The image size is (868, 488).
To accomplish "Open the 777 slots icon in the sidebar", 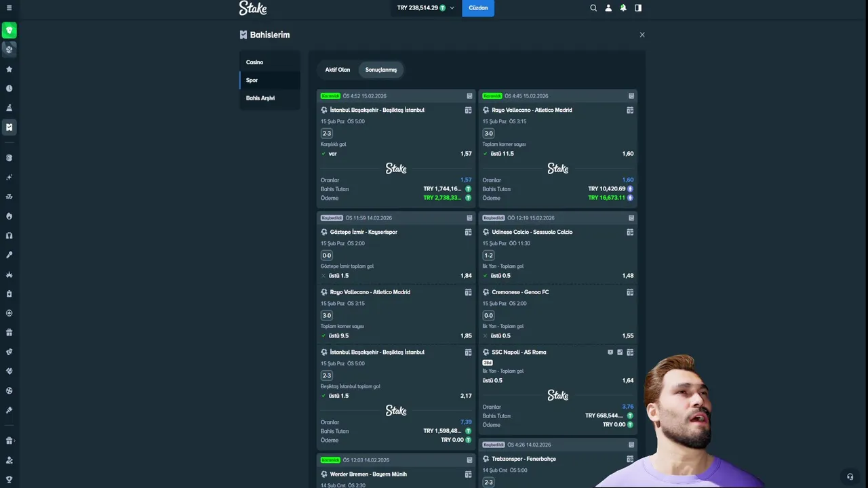I will (x=9, y=197).
